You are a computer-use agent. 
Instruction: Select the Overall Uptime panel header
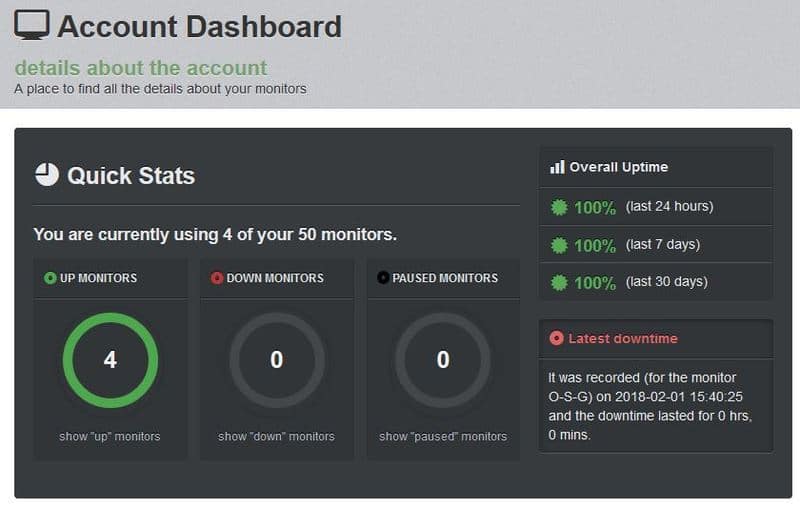pyautogui.click(x=656, y=167)
